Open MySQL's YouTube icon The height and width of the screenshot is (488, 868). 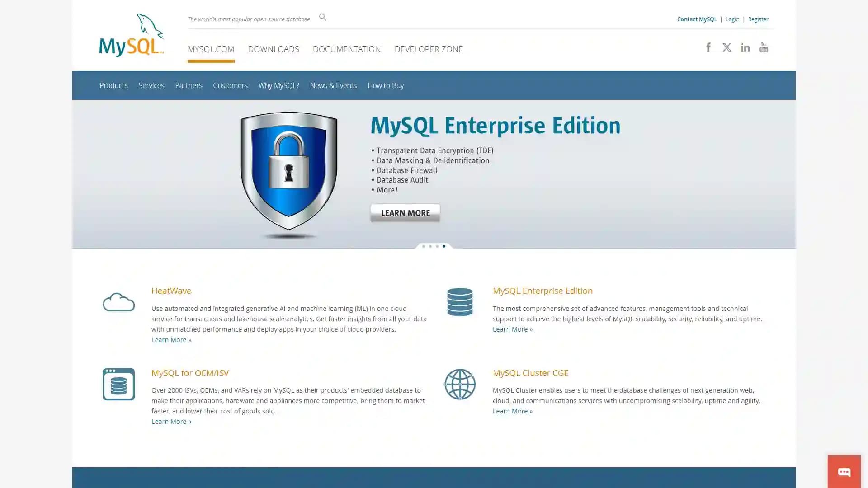(x=764, y=47)
